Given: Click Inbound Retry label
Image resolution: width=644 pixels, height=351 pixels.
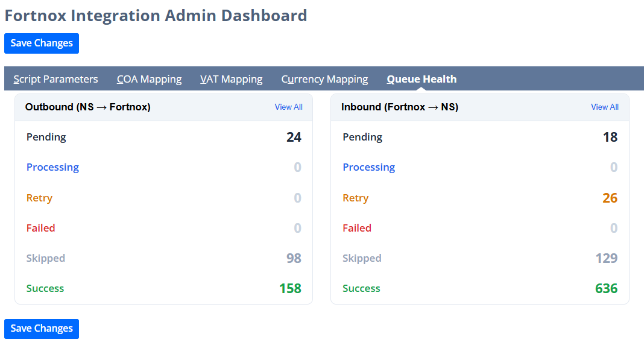Looking at the screenshot, I should pyautogui.click(x=356, y=198).
